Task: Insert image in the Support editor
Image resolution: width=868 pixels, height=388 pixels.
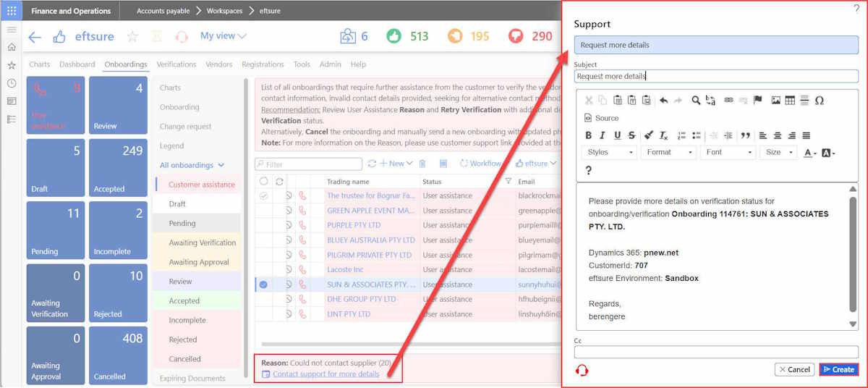Action: point(775,101)
